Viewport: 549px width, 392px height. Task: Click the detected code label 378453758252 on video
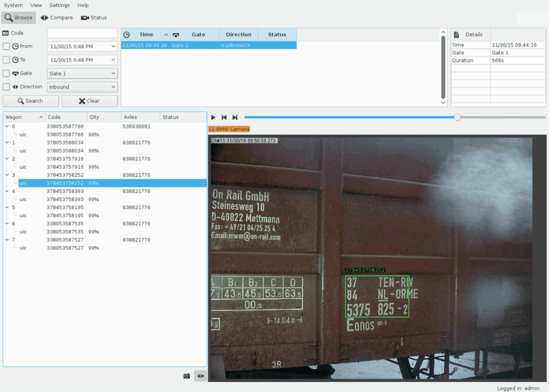(365, 270)
